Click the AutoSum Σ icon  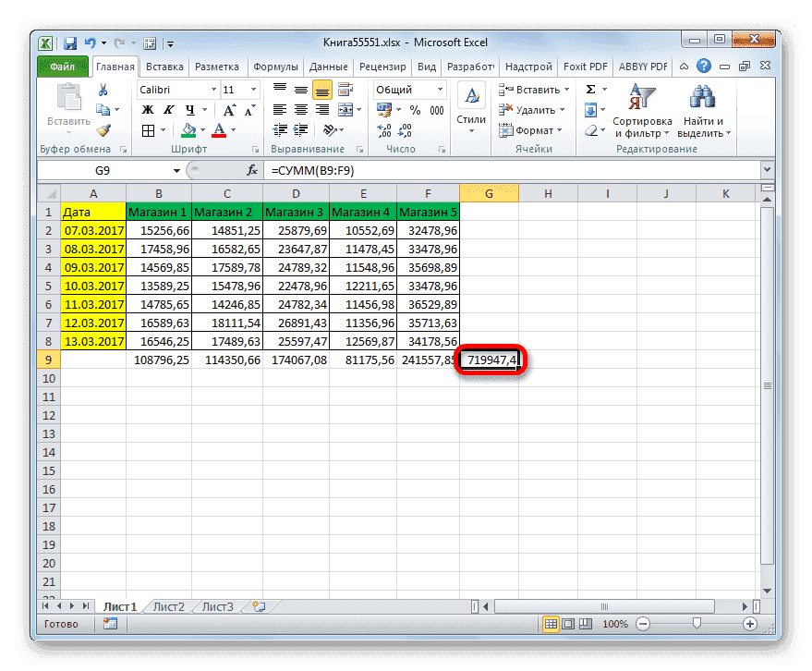click(590, 89)
